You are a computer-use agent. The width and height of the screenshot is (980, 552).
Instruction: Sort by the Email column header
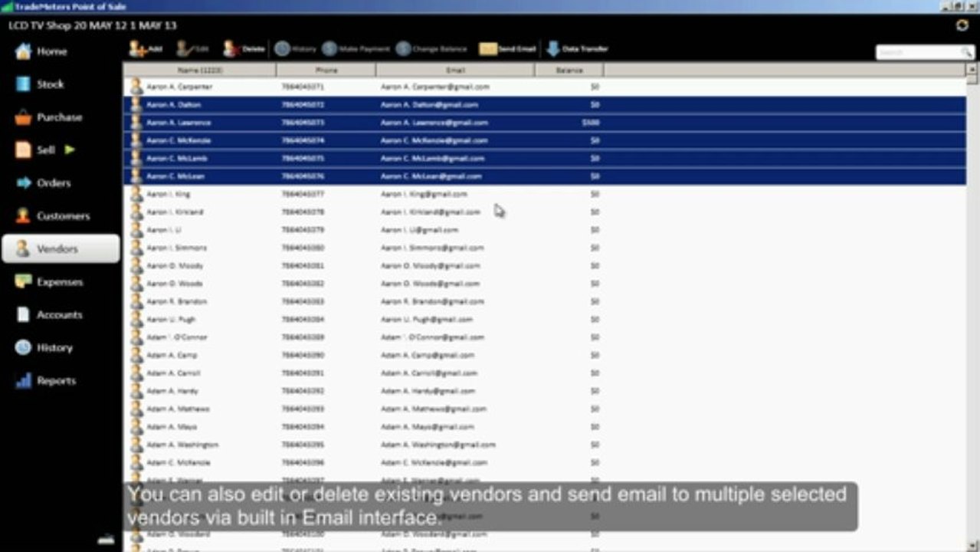[x=455, y=70]
